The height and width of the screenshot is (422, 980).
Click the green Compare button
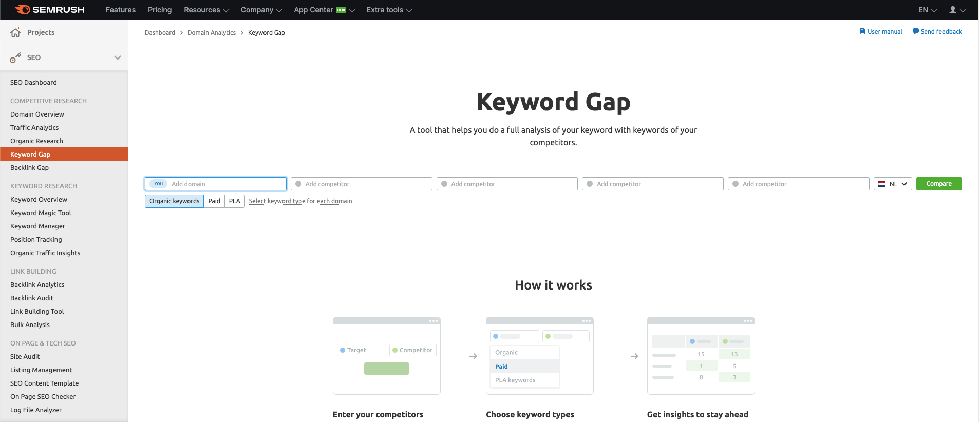[939, 184]
